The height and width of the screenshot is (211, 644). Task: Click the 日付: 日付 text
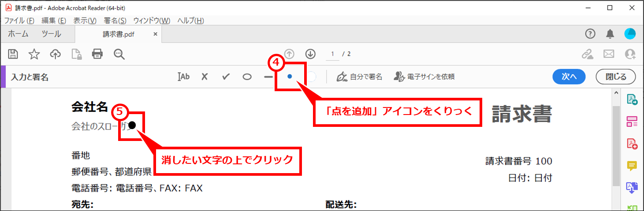click(530, 178)
